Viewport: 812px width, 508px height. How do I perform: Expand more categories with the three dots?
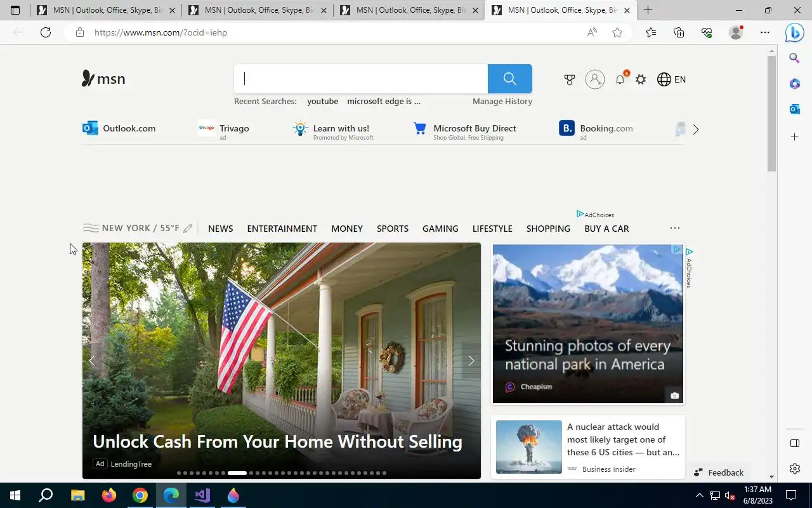click(x=675, y=228)
